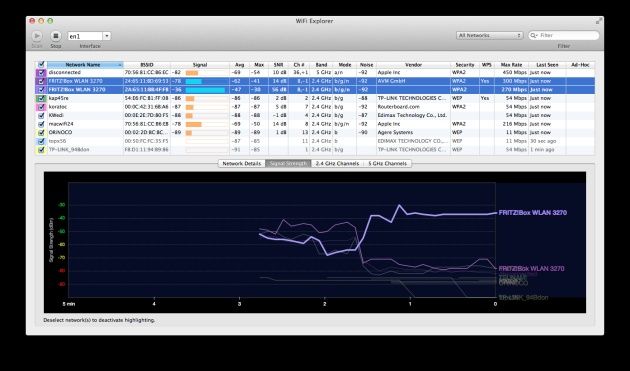This screenshot has width=630, height=371.
Task: Select the Signal Strength tab
Action: tap(288, 164)
